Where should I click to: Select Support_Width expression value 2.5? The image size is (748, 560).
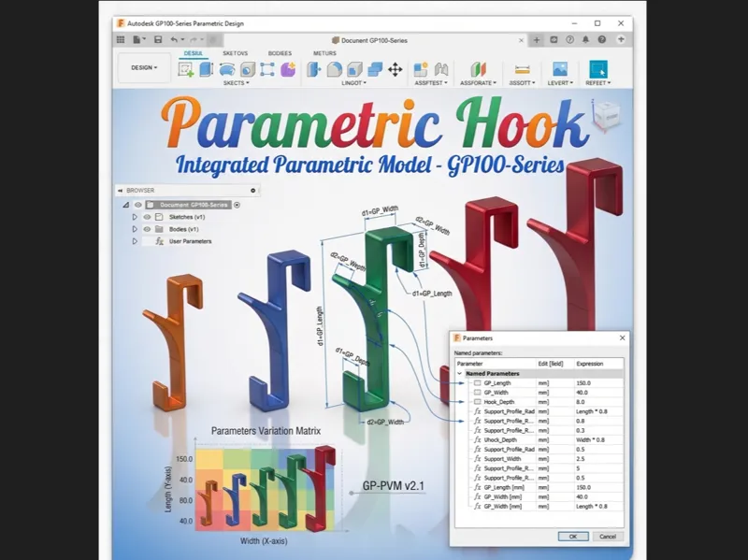tap(580, 459)
